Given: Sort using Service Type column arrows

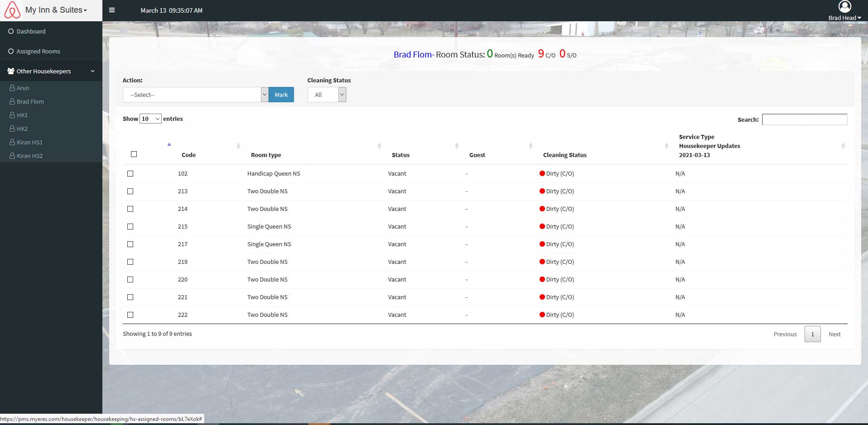Looking at the screenshot, I should click(843, 146).
